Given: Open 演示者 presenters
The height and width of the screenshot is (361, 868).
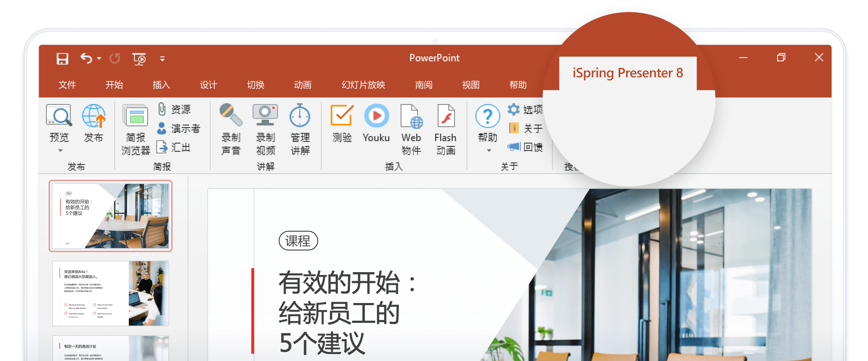Looking at the screenshot, I should pyautogui.click(x=179, y=128).
